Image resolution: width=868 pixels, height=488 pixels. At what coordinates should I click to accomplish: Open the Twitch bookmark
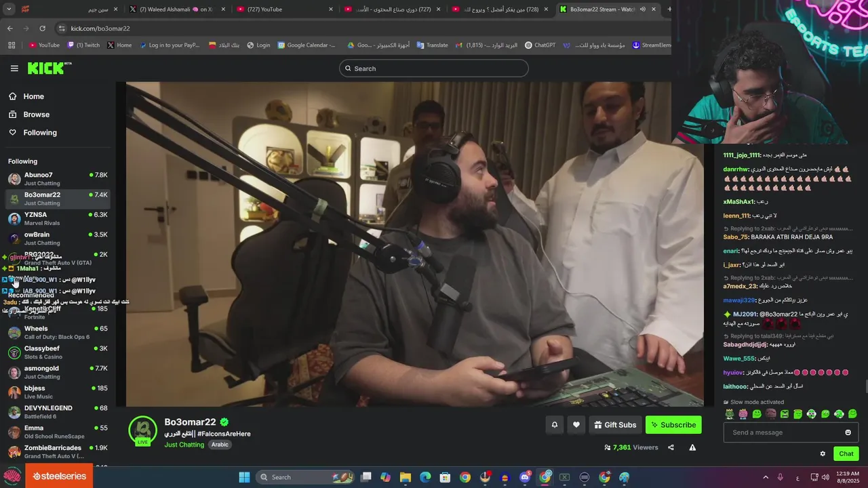point(83,45)
